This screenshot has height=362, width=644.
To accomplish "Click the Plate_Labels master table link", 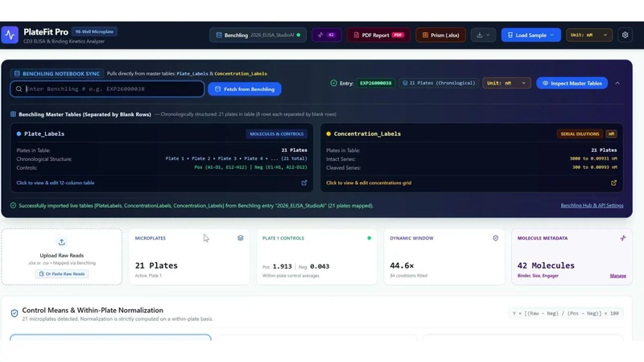I will [192, 74].
